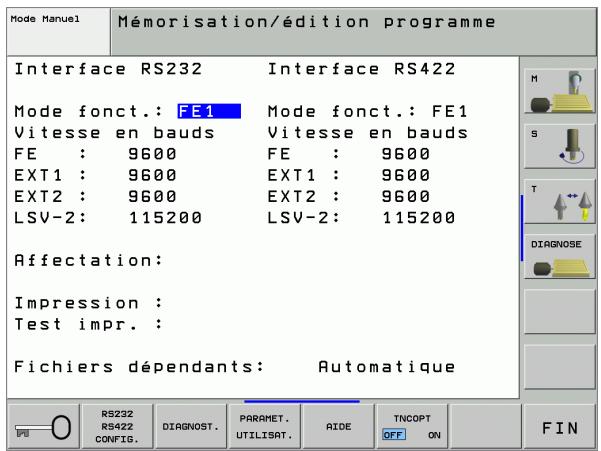Open the M machine function soft key
Screen dimensions: 601x451
(559, 91)
